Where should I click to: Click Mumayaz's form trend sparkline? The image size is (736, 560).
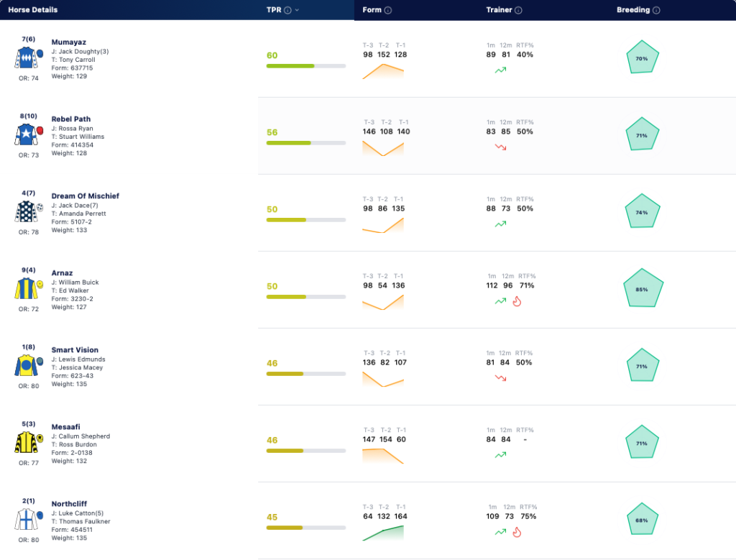click(x=383, y=71)
